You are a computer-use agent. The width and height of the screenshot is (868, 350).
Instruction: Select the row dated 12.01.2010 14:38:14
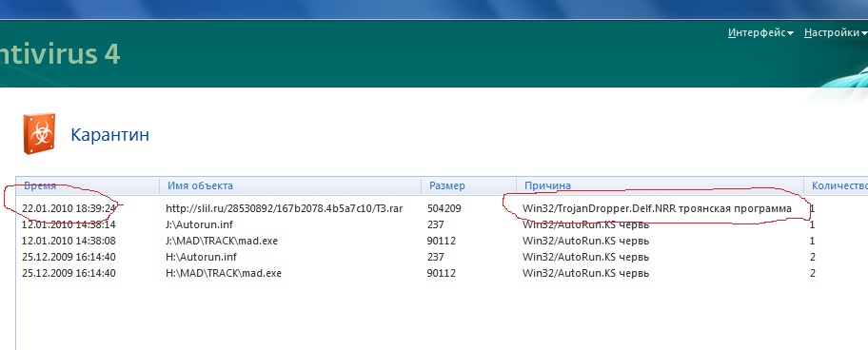pos(69,225)
